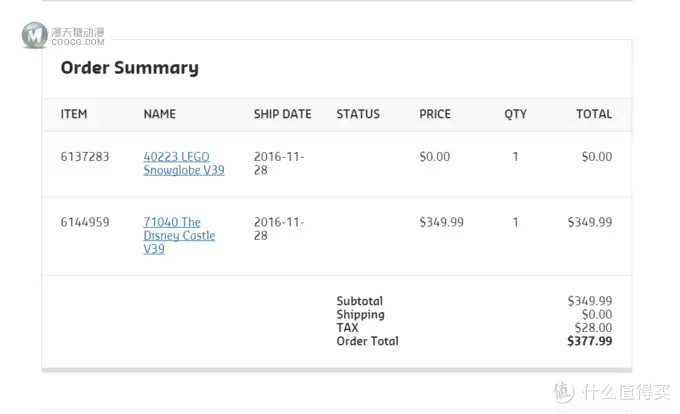Select item number 6137283

coord(85,156)
